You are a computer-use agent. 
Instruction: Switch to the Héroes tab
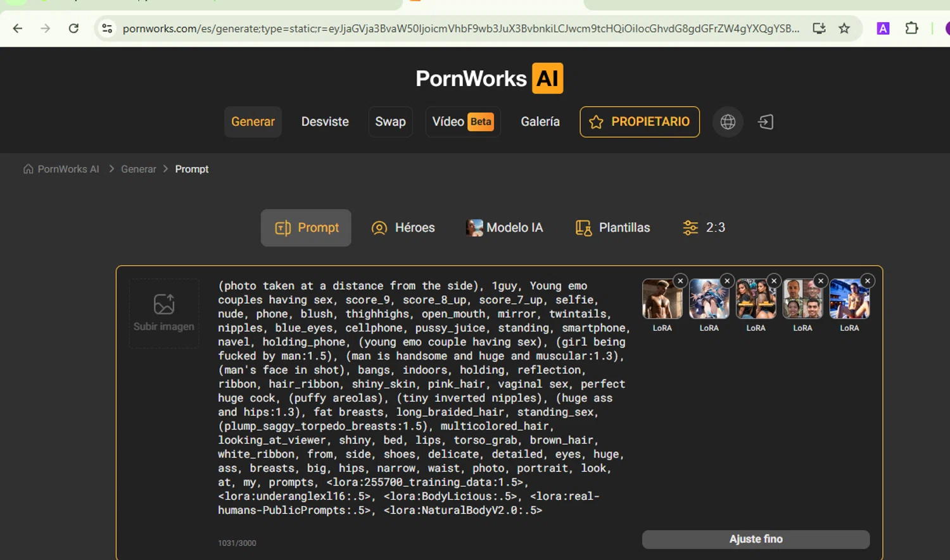tap(403, 228)
